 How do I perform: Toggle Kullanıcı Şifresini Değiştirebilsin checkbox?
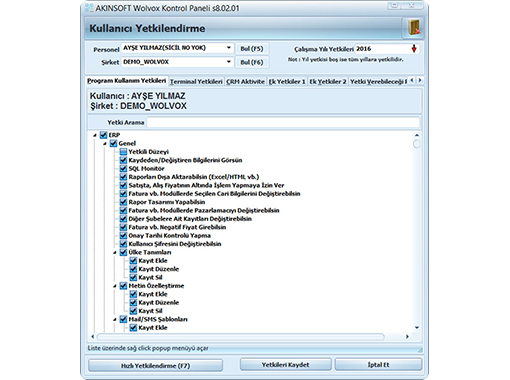coord(123,244)
